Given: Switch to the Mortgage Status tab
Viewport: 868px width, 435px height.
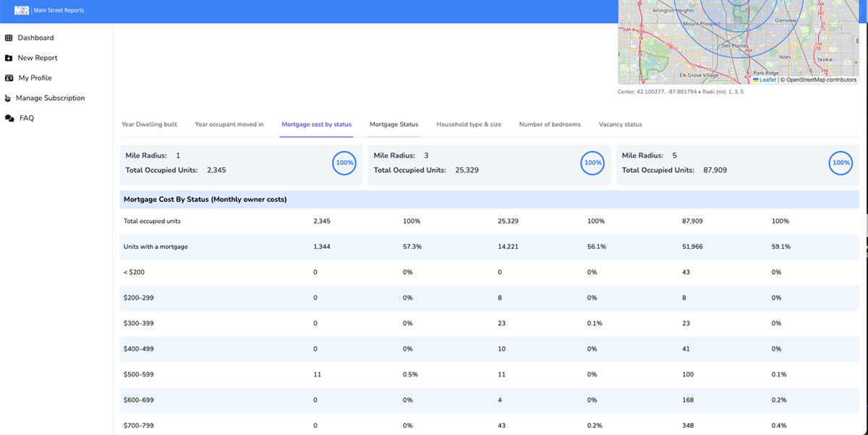Looking at the screenshot, I should coord(393,124).
